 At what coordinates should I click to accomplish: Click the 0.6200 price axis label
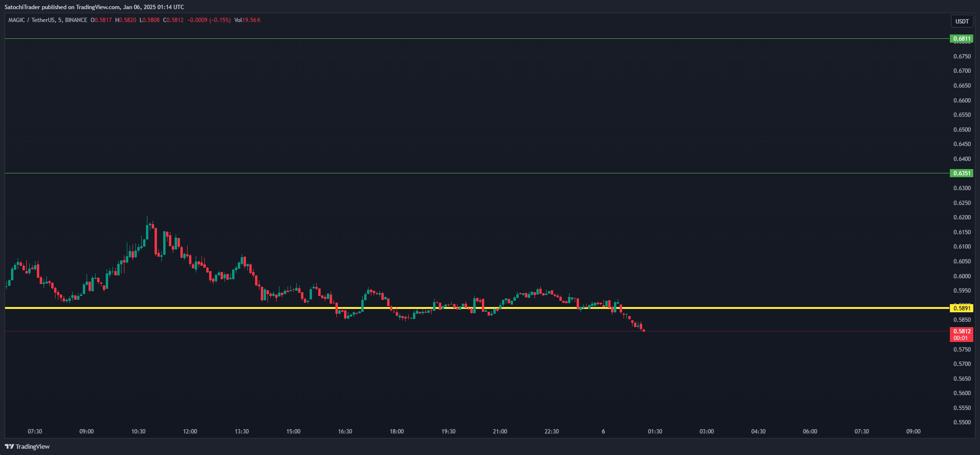click(x=962, y=217)
